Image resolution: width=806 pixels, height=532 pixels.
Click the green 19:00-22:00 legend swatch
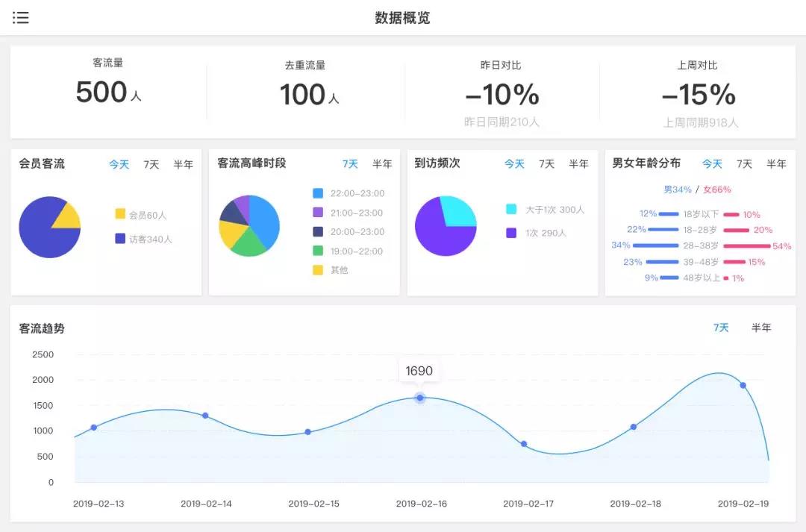tap(318, 251)
